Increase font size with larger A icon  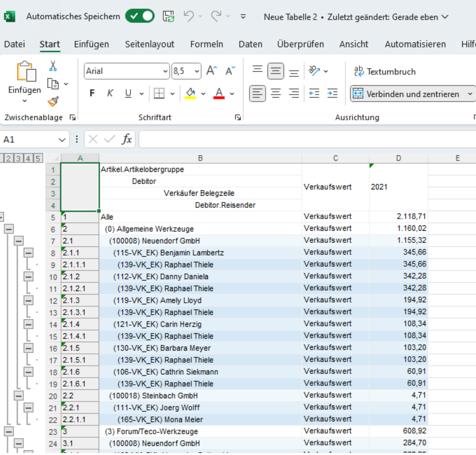(x=212, y=71)
